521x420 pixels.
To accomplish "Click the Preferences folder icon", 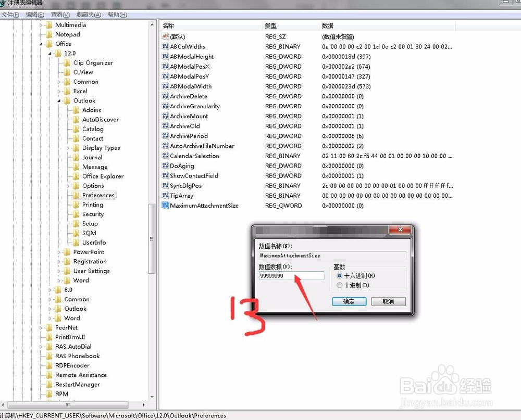I will coord(76,195).
